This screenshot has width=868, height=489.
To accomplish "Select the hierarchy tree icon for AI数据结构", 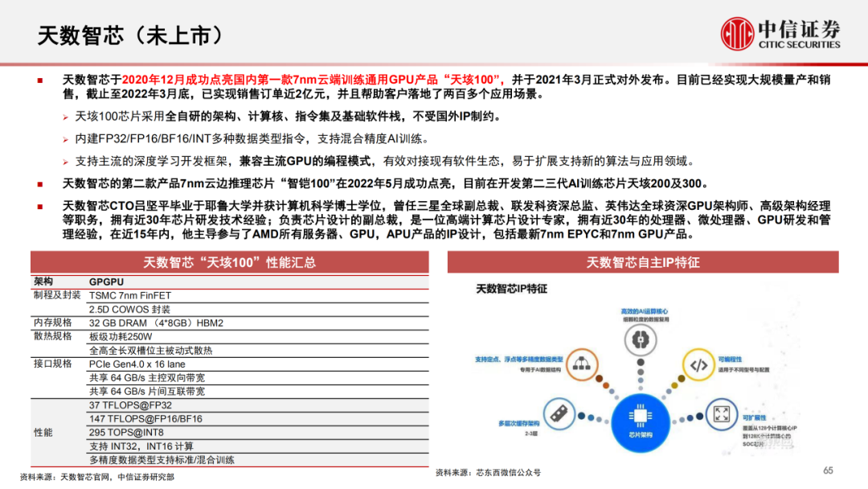I will [x=582, y=364].
